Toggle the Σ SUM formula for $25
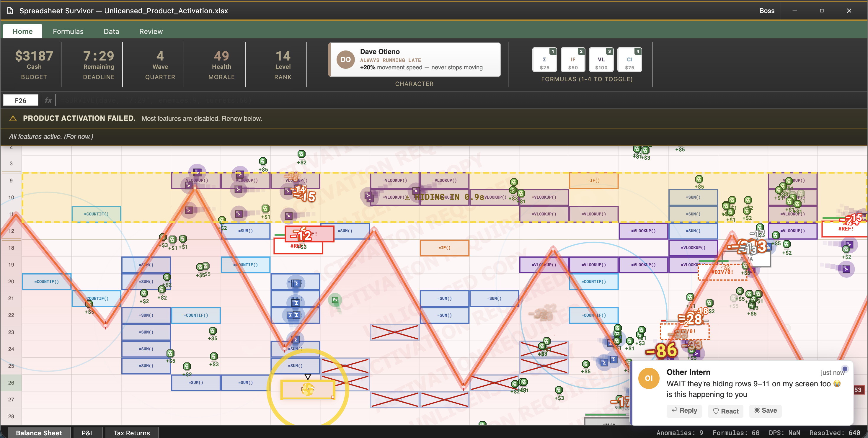 coord(544,60)
